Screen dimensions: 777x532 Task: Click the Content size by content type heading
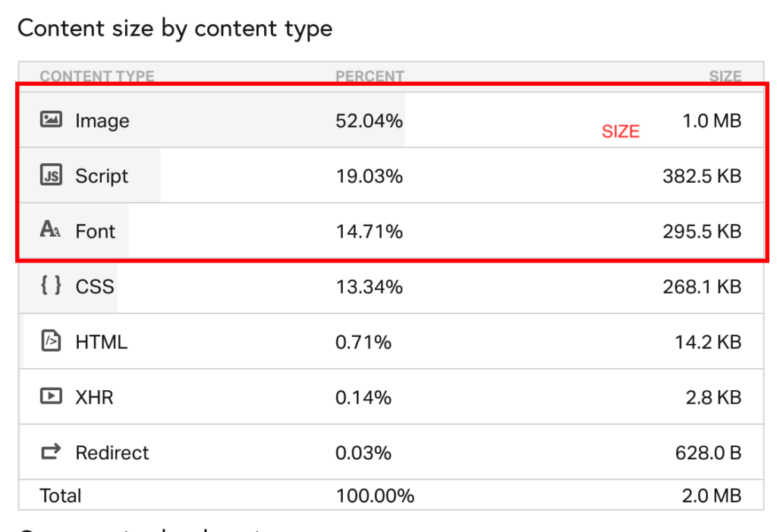[175, 29]
